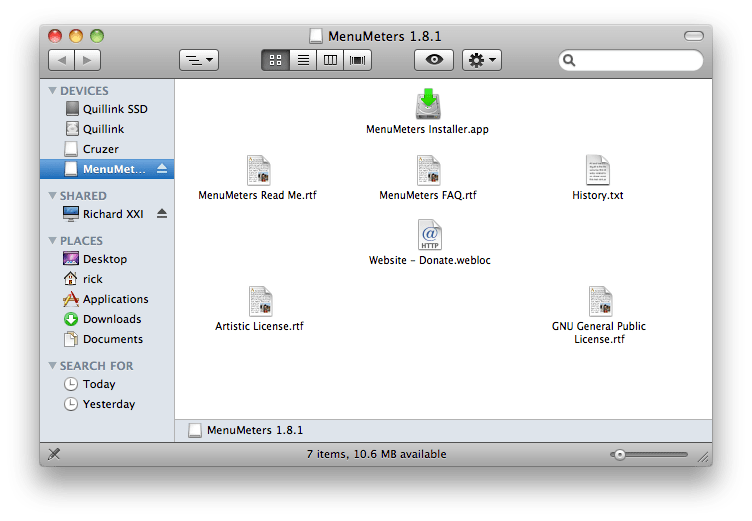Switch to list view
752x521 pixels.
pyautogui.click(x=303, y=60)
